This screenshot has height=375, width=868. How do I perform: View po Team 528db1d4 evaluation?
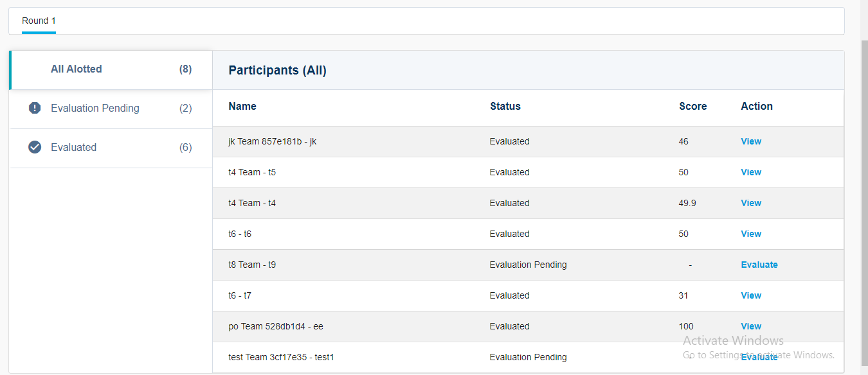tap(750, 326)
